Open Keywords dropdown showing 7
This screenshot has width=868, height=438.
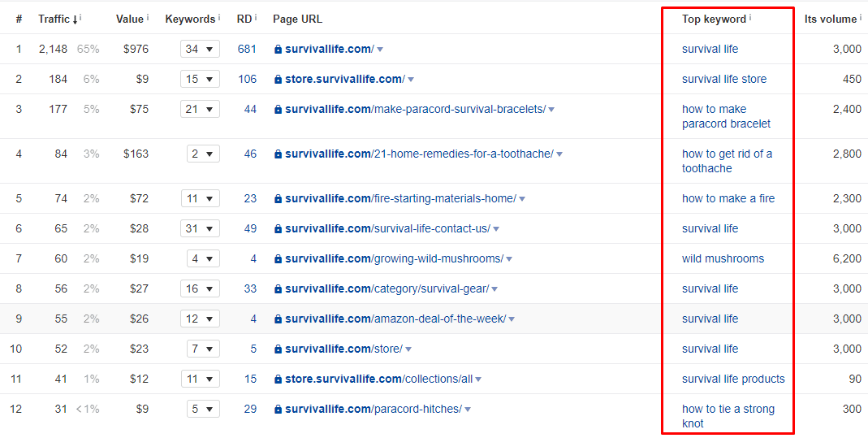tap(203, 349)
